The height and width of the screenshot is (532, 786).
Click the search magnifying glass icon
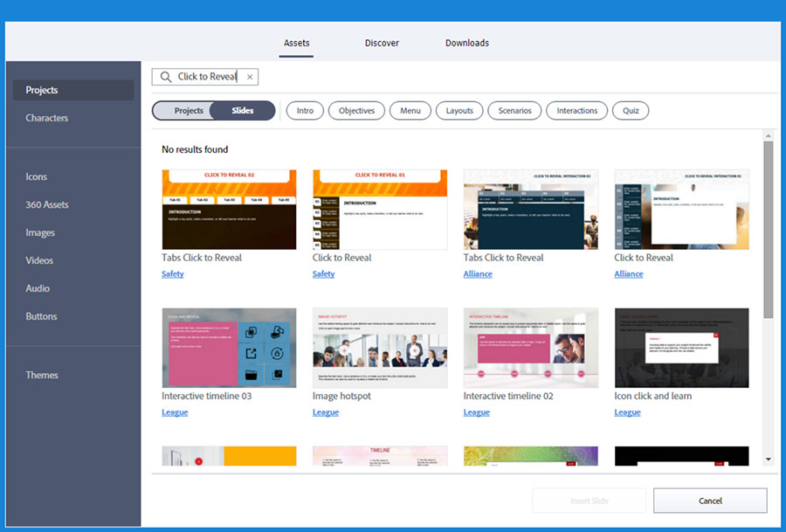tap(166, 77)
